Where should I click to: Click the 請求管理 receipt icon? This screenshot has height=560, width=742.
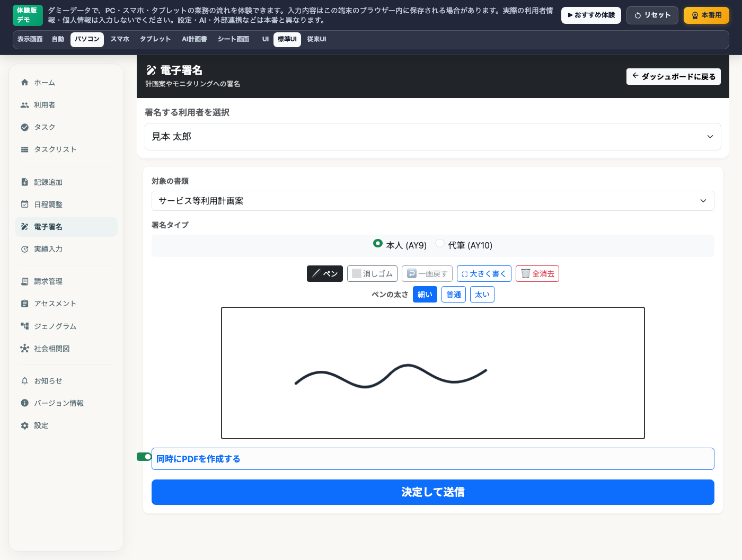[24, 281]
